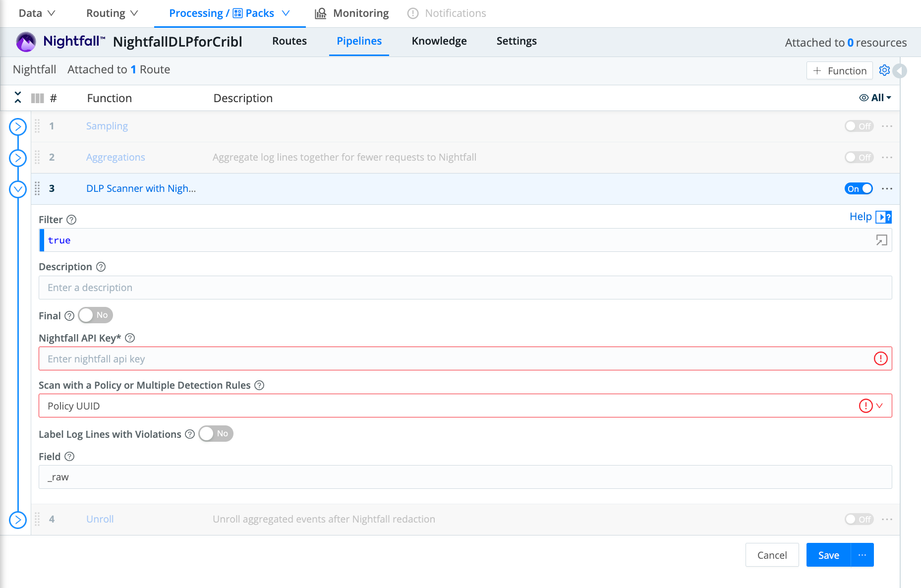
Task: Click help icon next to Nightfall API Key
Action: (x=130, y=338)
